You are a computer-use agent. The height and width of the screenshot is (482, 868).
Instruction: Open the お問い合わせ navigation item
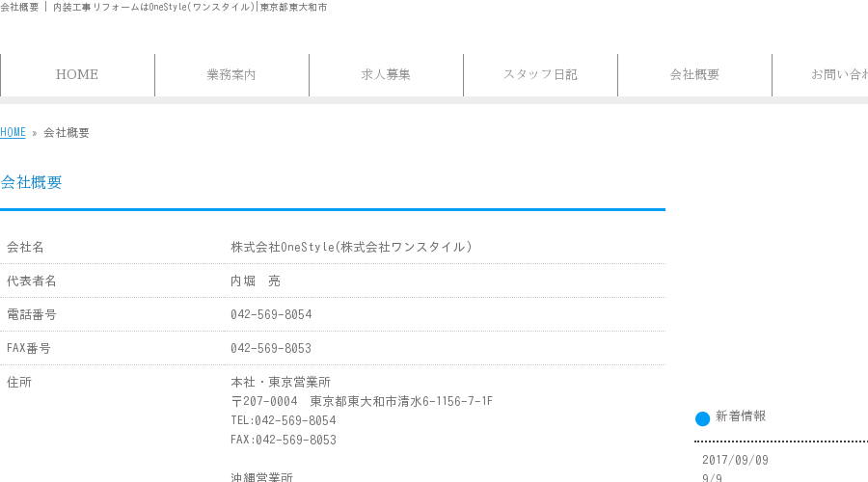[821, 74]
